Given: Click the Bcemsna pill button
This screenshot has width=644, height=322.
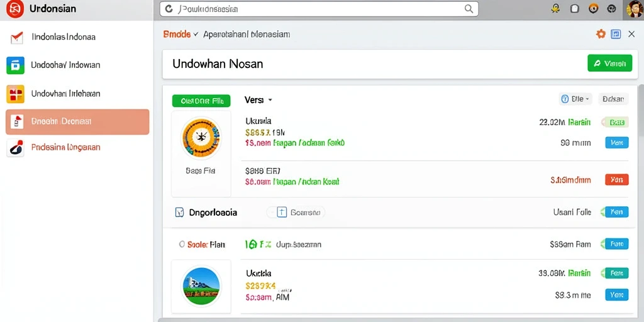Looking at the screenshot, I should [x=300, y=213].
